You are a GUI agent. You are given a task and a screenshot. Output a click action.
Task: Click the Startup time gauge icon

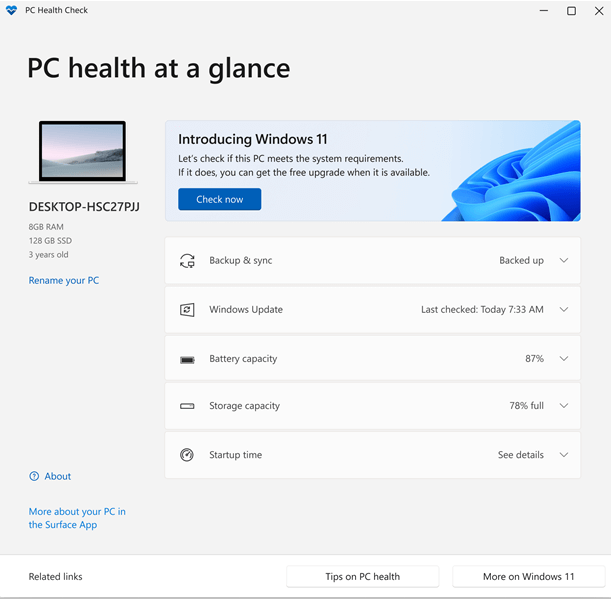(x=187, y=455)
